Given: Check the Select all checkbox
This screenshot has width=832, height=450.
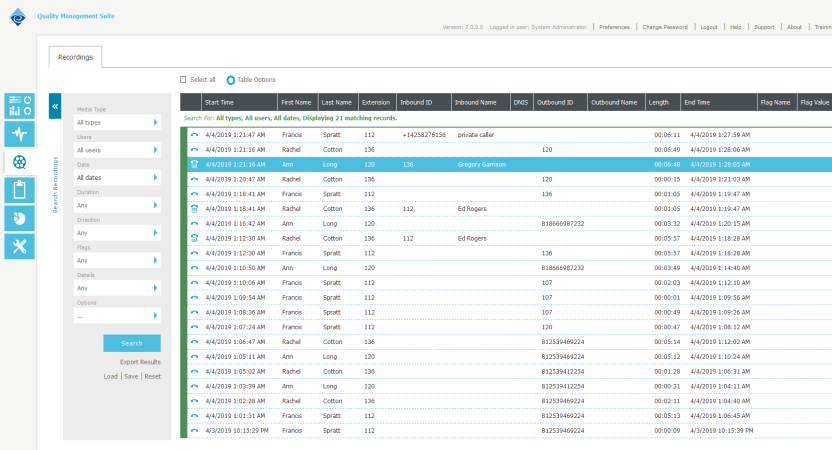Looking at the screenshot, I should (183, 80).
